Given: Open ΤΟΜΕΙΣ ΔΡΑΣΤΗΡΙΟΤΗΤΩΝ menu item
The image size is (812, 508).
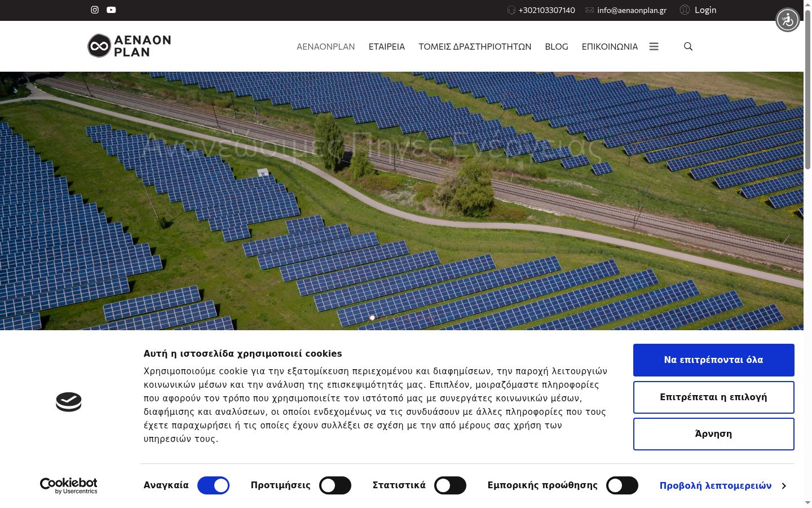Looking at the screenshot, I should point(475,46).
